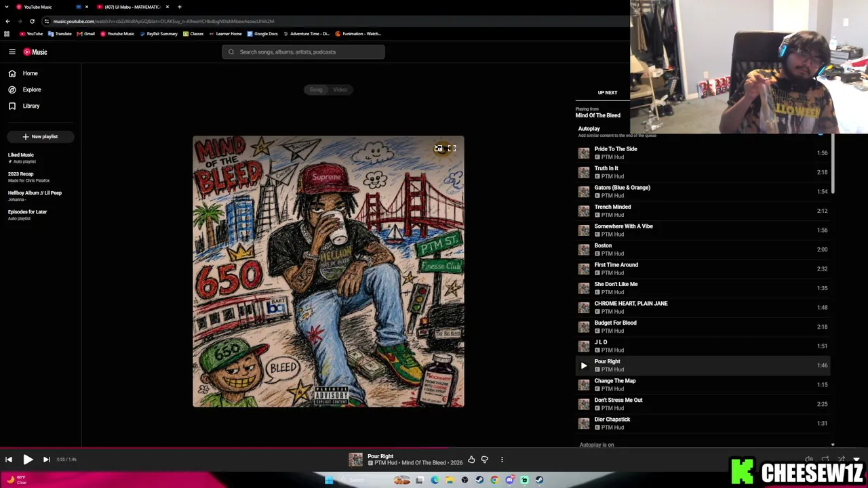This screenshot has height=488, width=868.
Task: Open miniplayer from the album art
Action: 439,148
